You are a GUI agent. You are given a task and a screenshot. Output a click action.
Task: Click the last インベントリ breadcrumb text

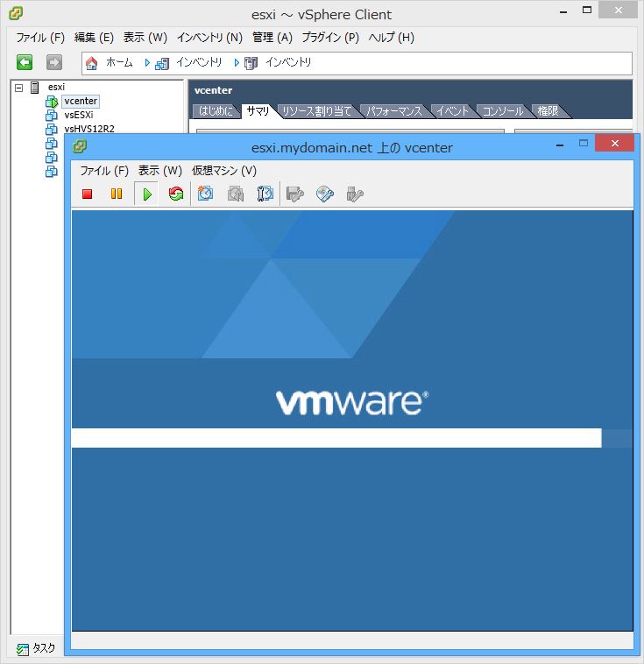[288, 63]
